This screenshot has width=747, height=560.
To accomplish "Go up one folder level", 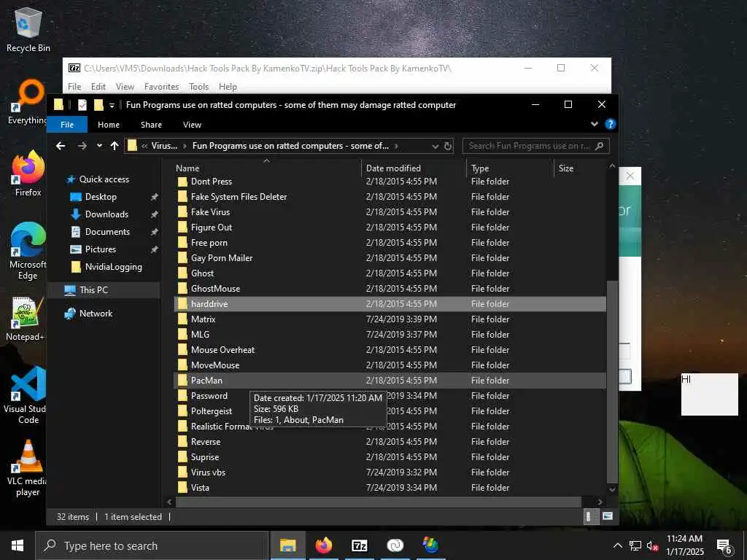I will [x=115, y=146].
